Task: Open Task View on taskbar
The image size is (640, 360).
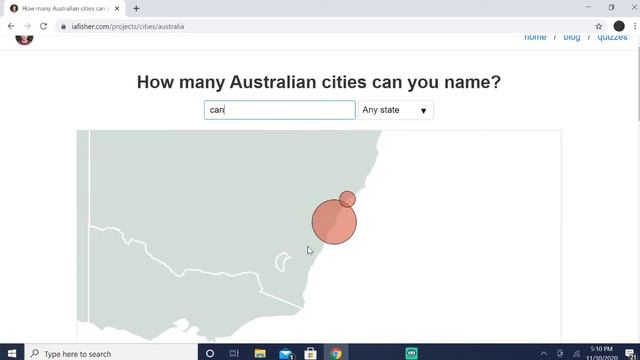Action: click(234, 353)
